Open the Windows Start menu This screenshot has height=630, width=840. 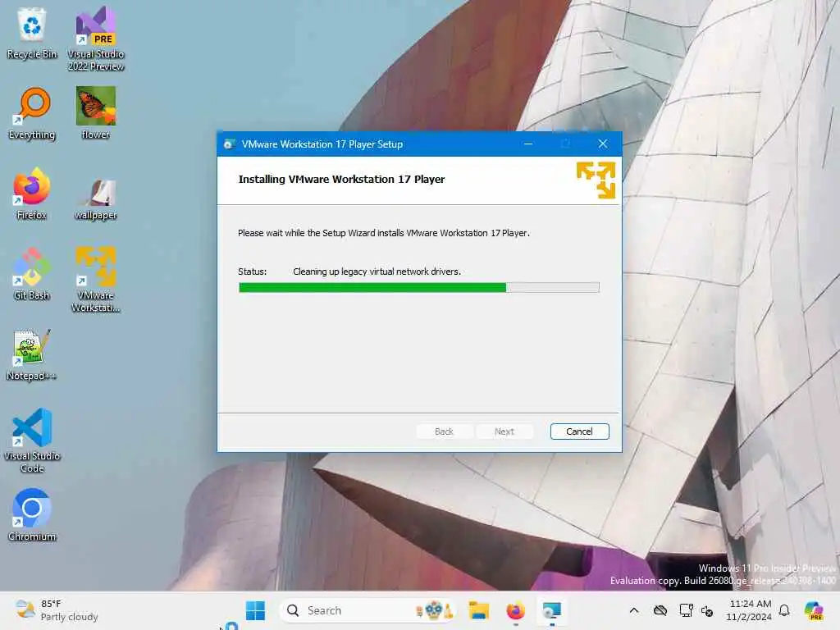(255, 610)
